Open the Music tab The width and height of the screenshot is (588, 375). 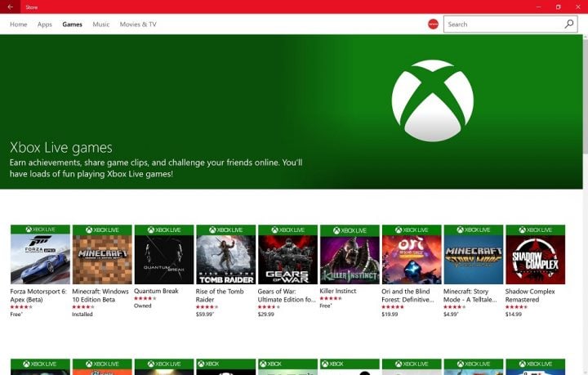click(101, 24)
